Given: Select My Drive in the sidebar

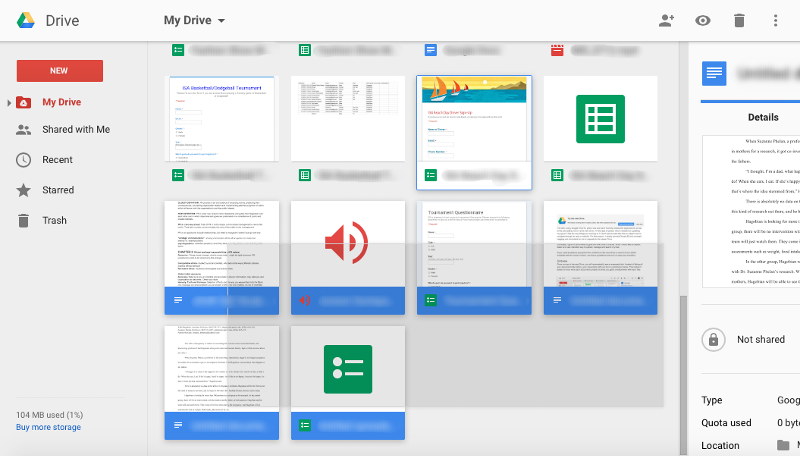Looking at the screenshot, I should (62, 102).
